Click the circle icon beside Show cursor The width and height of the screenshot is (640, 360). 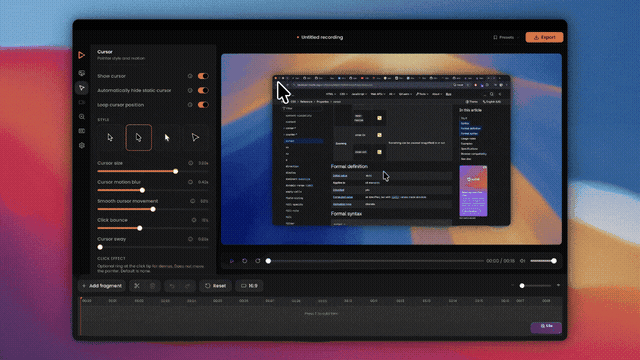pyautogui.click(x=190, y=76)
